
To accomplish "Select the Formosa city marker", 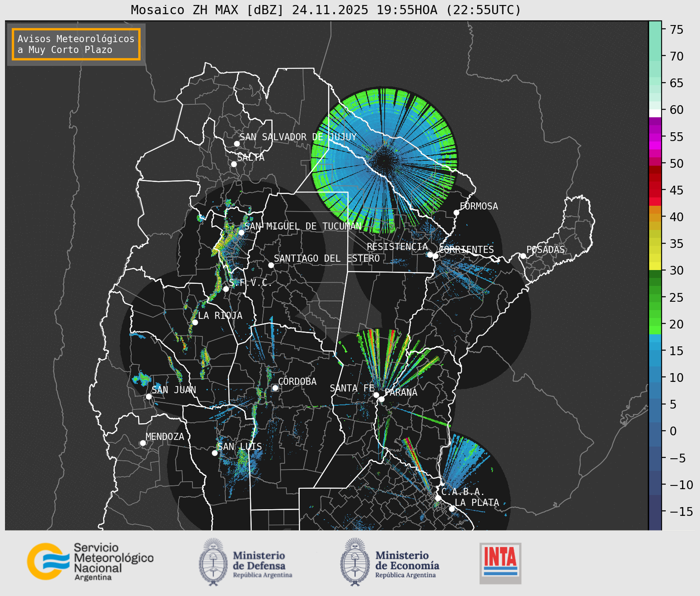I will pos(456,212).
